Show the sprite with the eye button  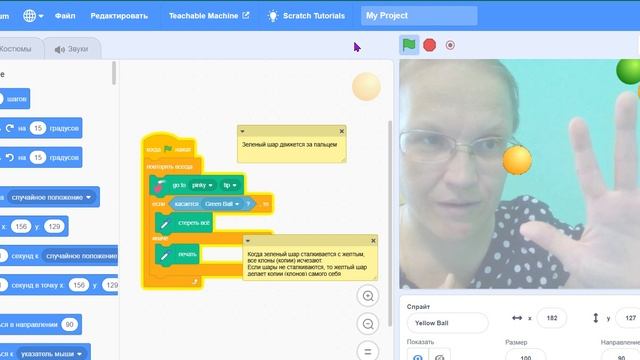(x=418, y=356)
